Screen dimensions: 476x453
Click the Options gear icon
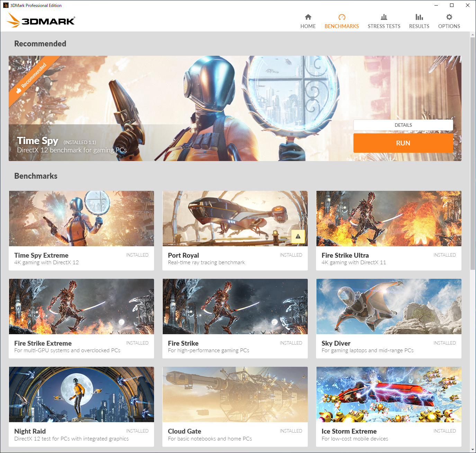click(x=449, y=17)
